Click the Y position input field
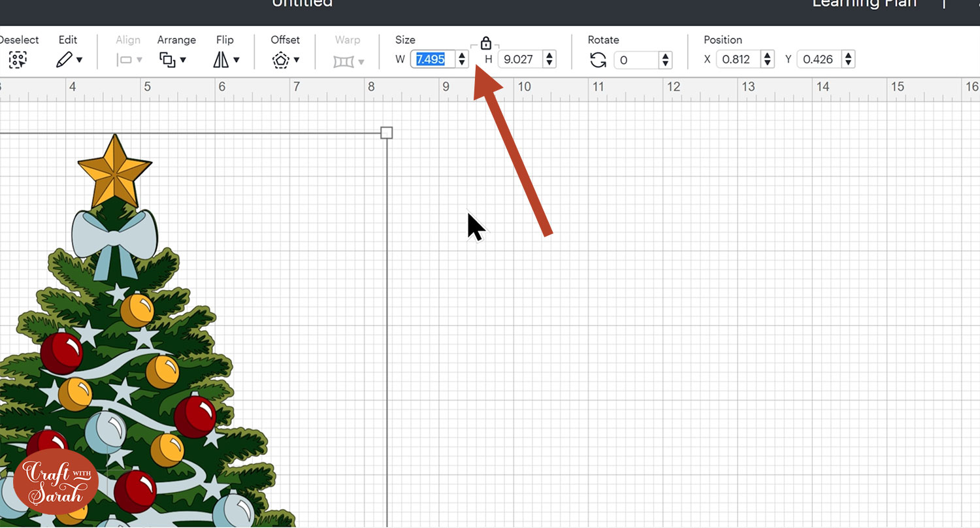Screen dimensions: 980x528 pos(820,59)
